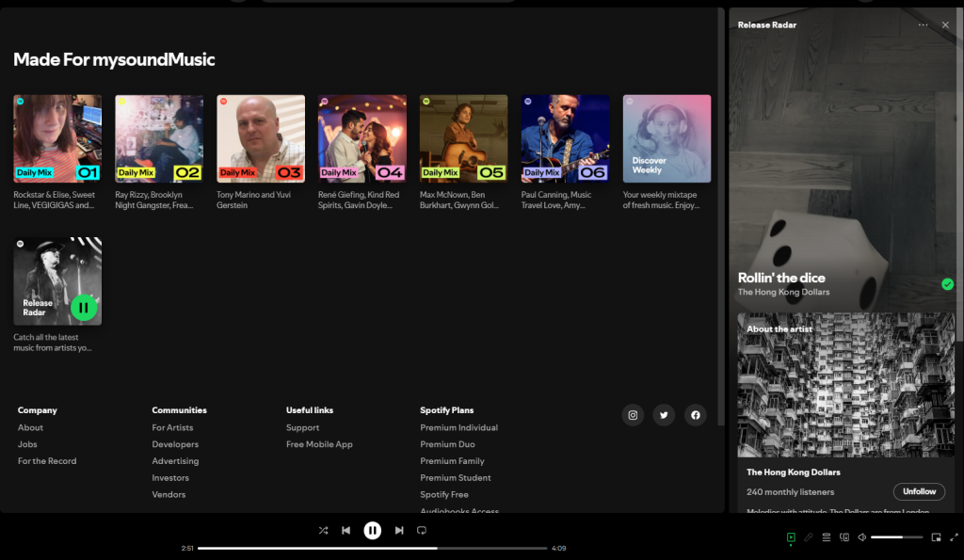The height and width of the screenshot is (560, 964).
Task: Open Daily Mix 05 playlist
Action: (463, 138)
